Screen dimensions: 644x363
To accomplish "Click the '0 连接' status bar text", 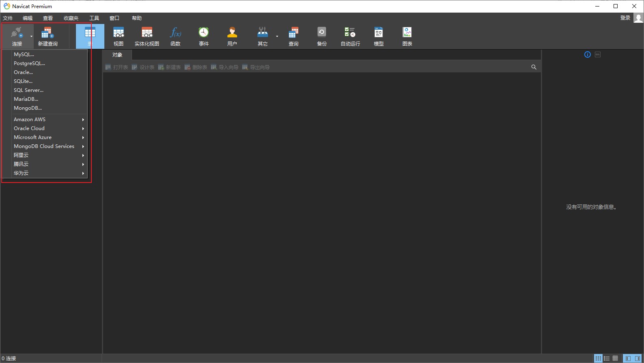I will pyautogui.click(x=9, y=359).
